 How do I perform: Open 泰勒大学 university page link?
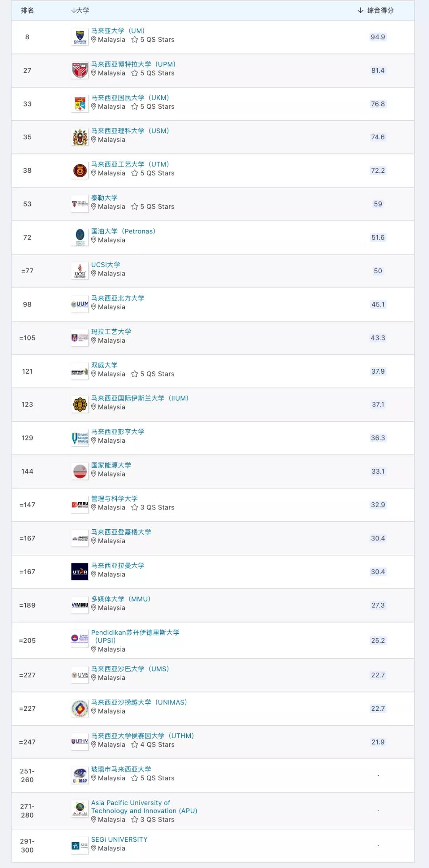(x=104, y=198)
